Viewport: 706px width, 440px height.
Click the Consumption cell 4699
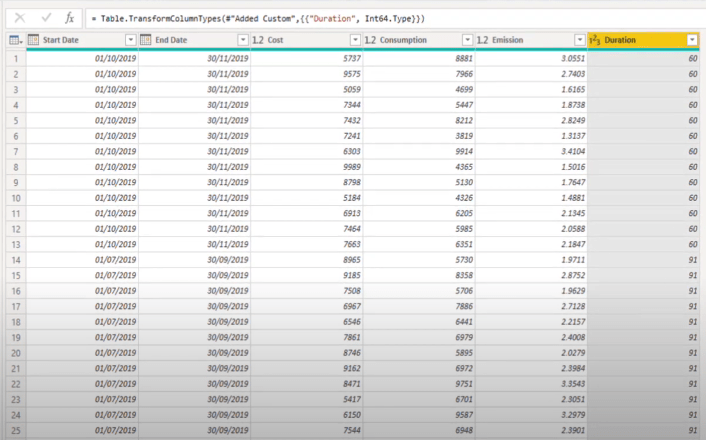(419, 90)
